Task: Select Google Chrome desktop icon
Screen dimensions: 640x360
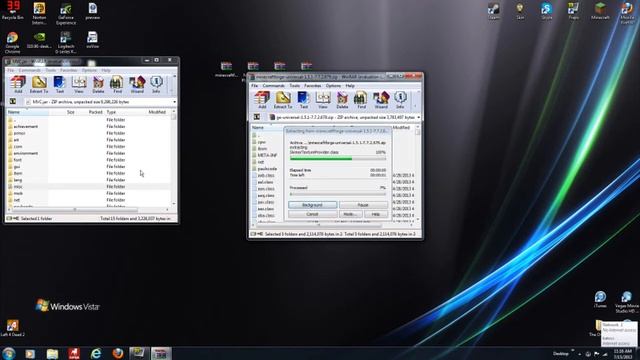Action: [x=12, y=42]
